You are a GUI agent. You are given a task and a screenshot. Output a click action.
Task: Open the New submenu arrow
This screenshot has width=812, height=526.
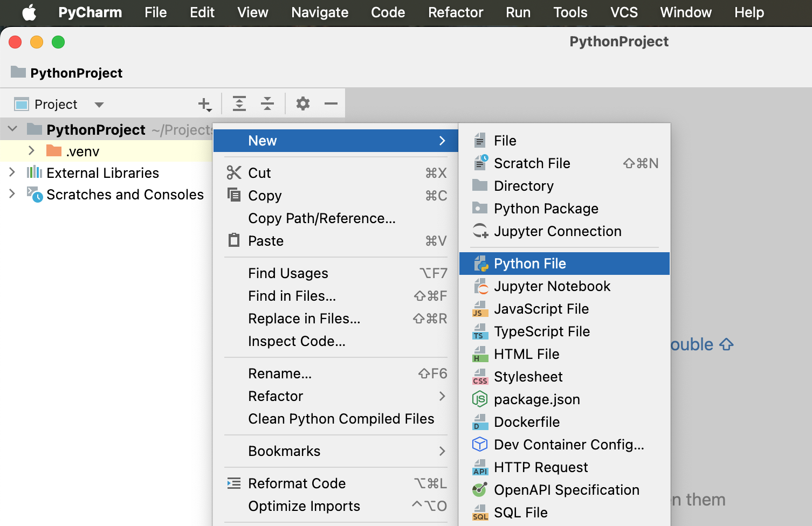tap(442, 141)
